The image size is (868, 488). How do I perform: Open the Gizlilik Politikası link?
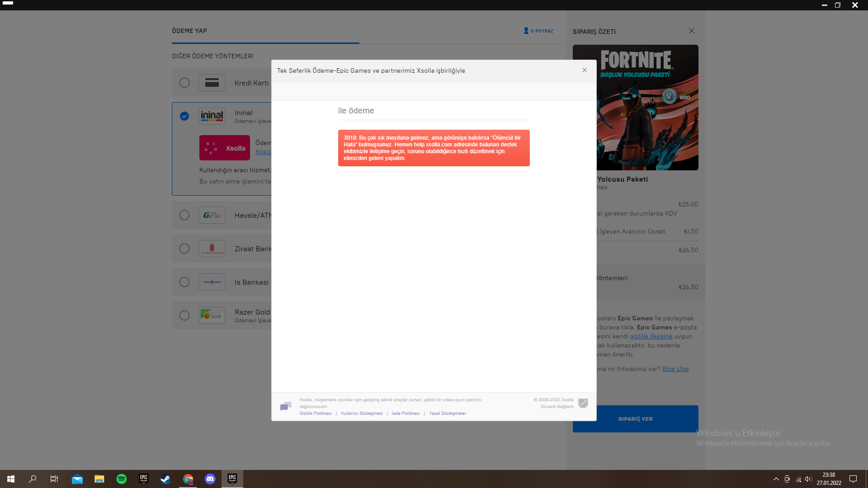(316, 413)
